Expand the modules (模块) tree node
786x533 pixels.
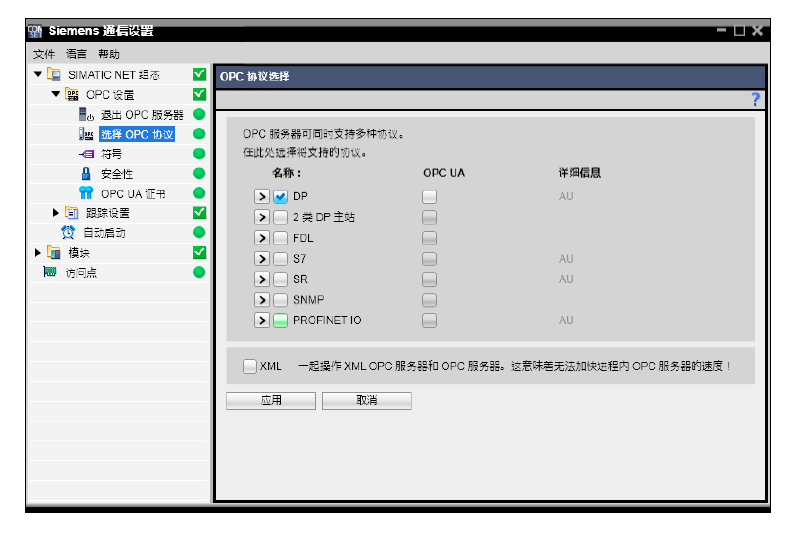tap(38, 252)
